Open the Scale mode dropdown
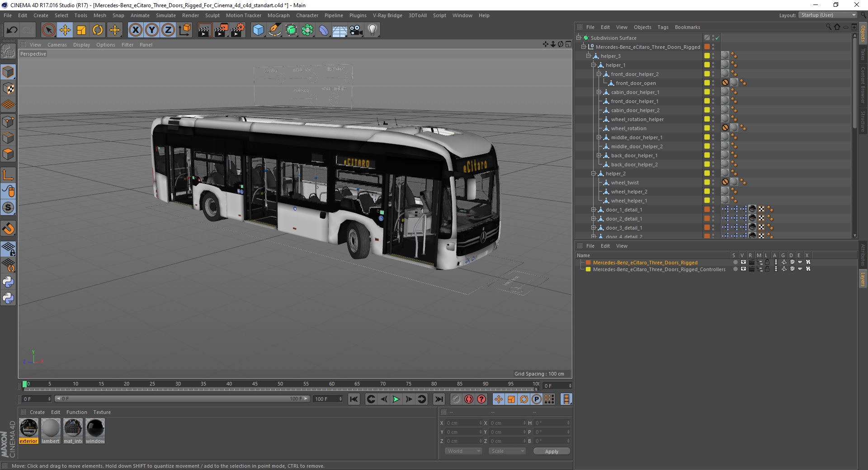868x470 pixels. click(507, 451)
